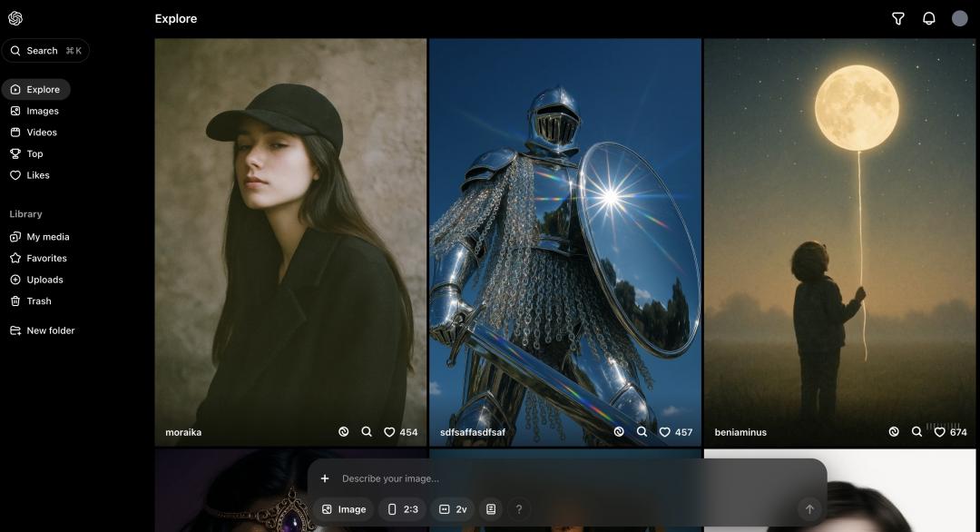Image resolution: width=980 pixels, height=532 pixels.
Task: Open the presets icon in the prompt bar
Action: [x=491, y=509]
